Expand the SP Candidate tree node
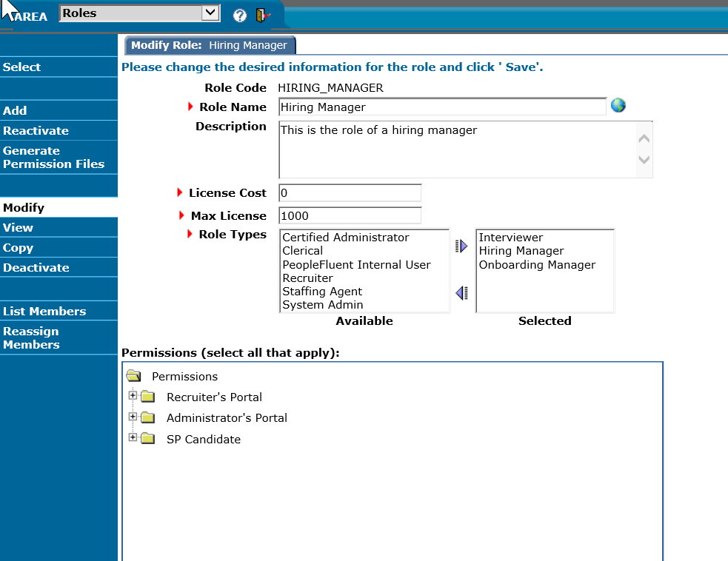 [x=133, y=437]
